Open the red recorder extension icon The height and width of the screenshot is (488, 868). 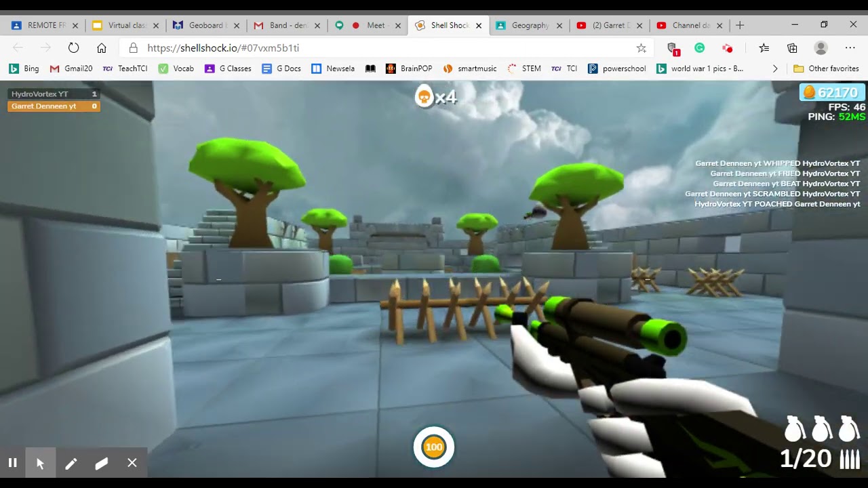(x=727, y=48)
